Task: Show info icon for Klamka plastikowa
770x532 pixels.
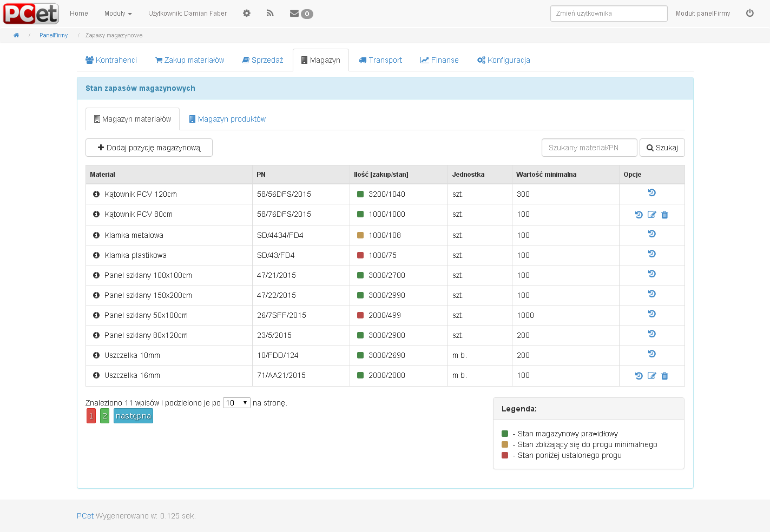Action: pos(96,255)
